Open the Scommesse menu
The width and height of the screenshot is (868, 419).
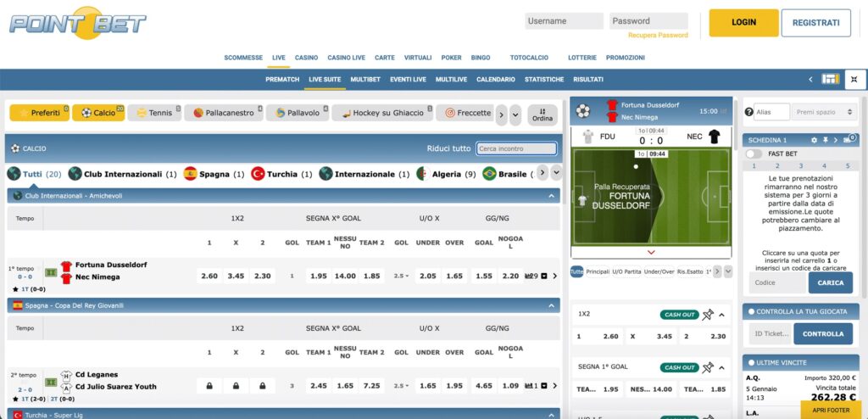coord(243,58)
